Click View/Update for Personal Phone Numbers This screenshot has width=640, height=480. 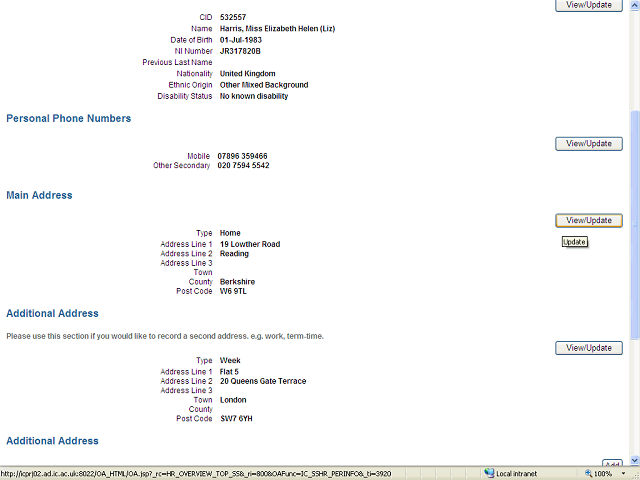pos(589,144)
